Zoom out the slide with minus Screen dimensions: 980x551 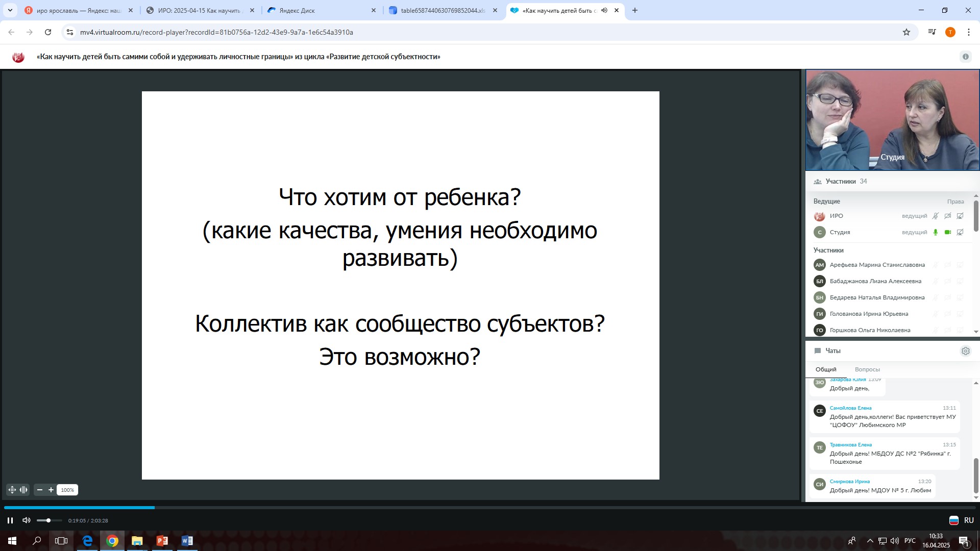coord(40,490)
